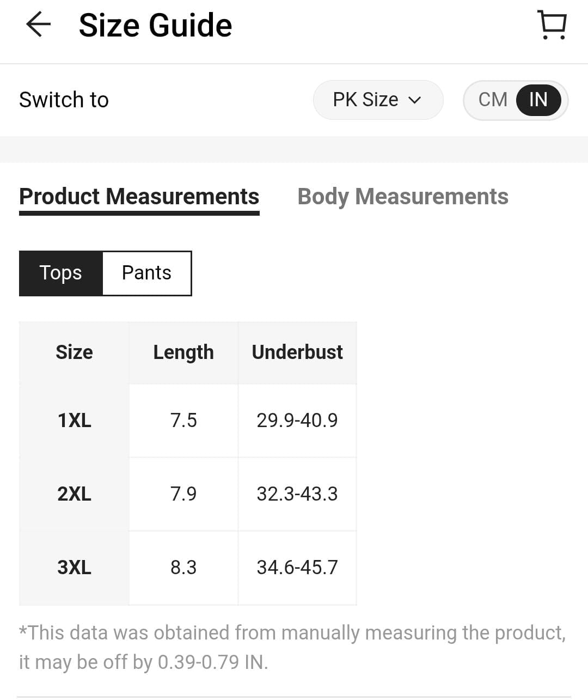588x700 pixels.
Task: Select the 1XL size row label
Action: click(x=74, y=421)
